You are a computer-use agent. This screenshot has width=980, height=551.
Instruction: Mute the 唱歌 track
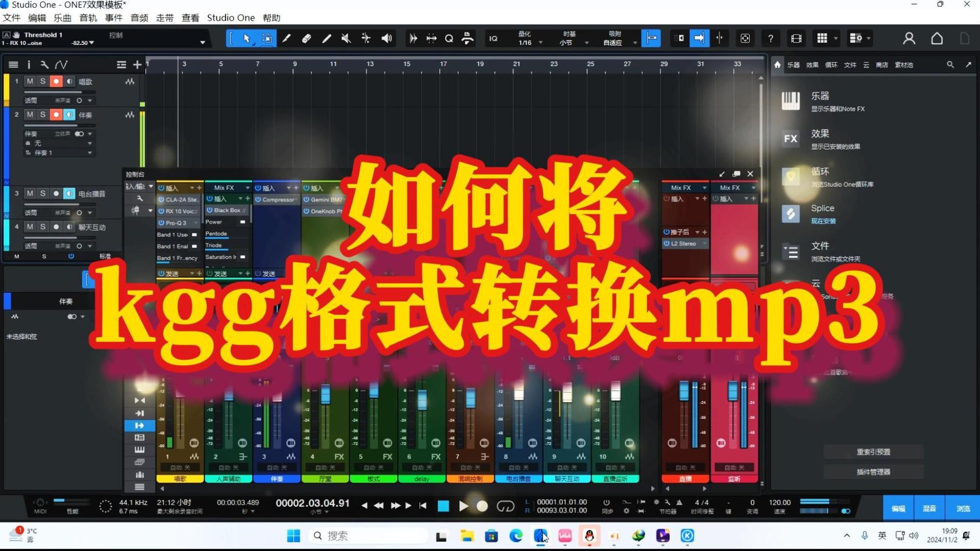click(x=30, y=81)
